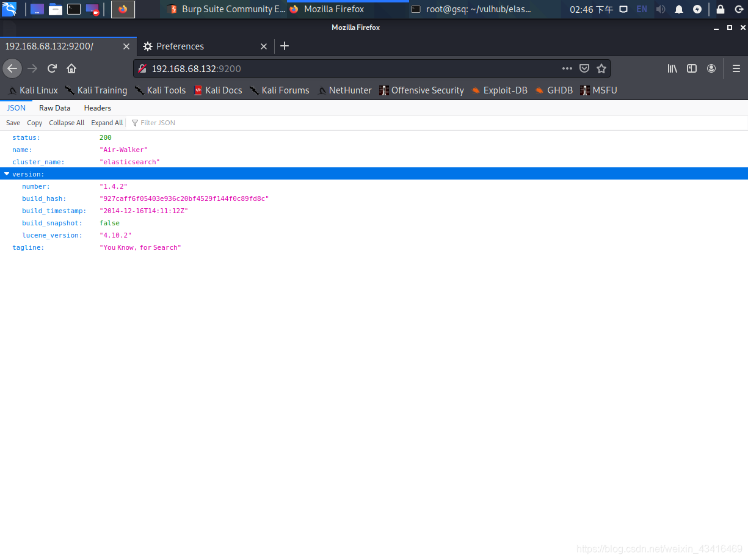Open the application hamburger menu
The image size is (748, 560).
[x=736, y=68]
